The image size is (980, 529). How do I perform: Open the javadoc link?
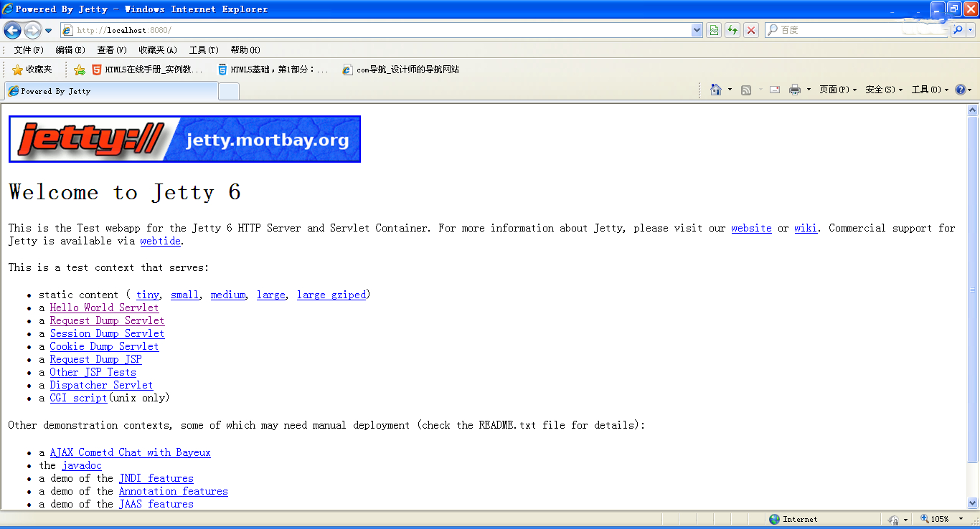82,465
